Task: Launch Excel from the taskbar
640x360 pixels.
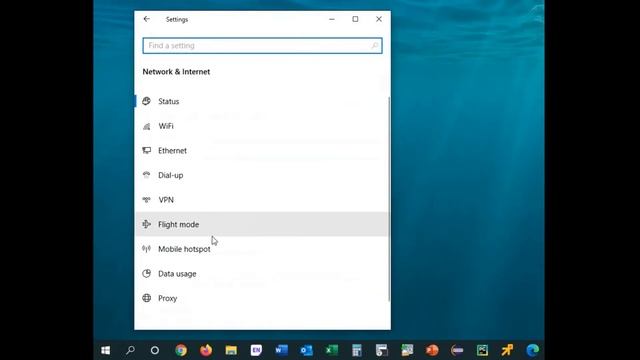Action: click(x=331, y=350)
